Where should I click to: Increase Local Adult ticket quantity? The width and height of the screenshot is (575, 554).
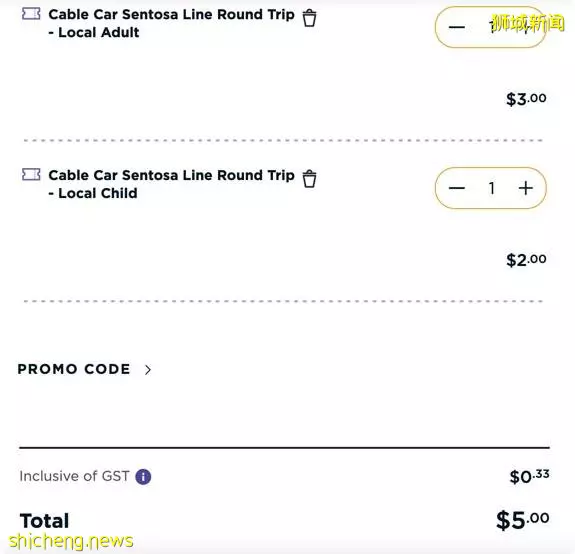tap(525, 27)
